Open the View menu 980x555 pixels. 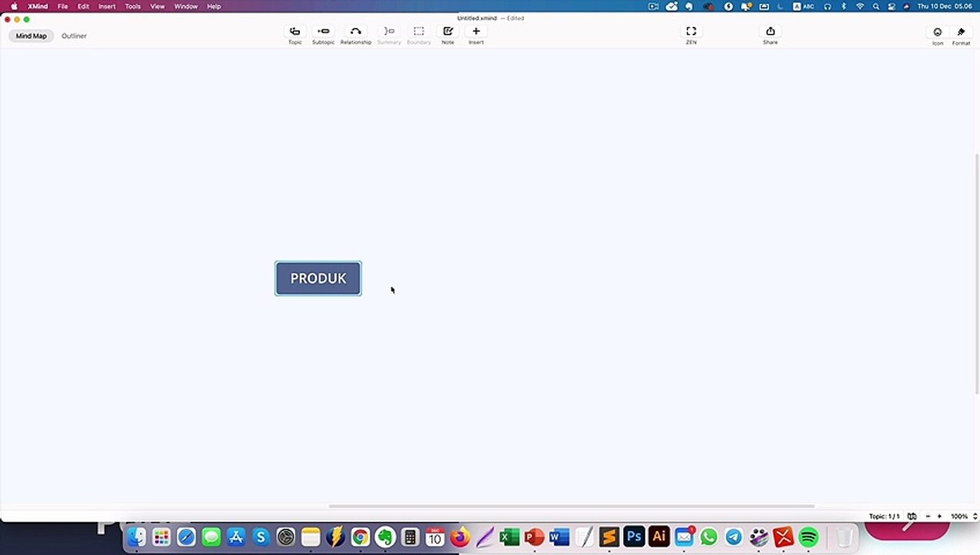point(157,6)
